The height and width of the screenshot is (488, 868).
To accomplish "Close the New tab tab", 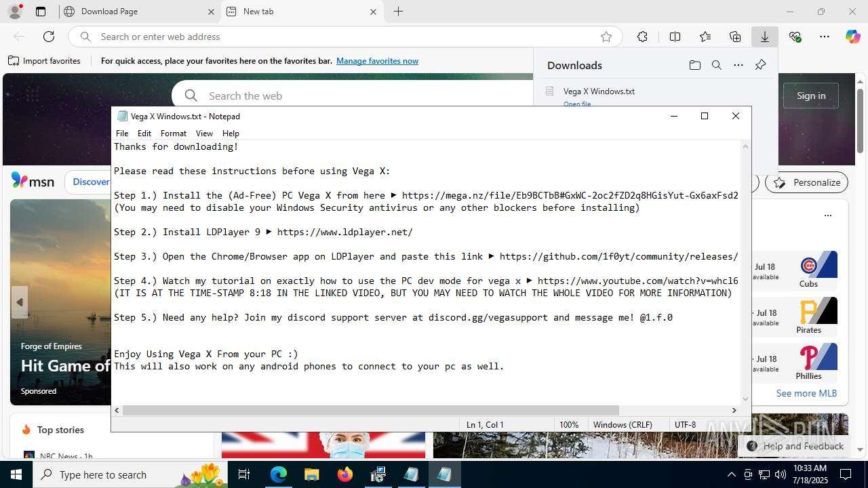I will pos(373,12).
